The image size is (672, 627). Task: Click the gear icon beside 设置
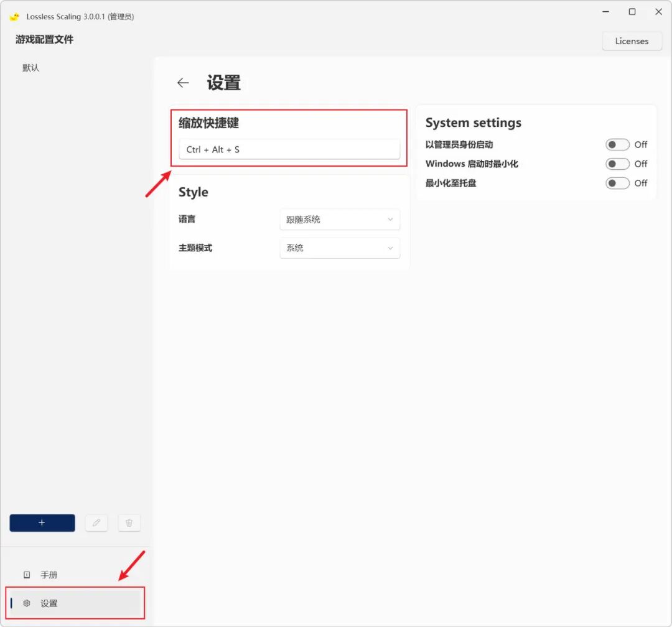point(26,603)
